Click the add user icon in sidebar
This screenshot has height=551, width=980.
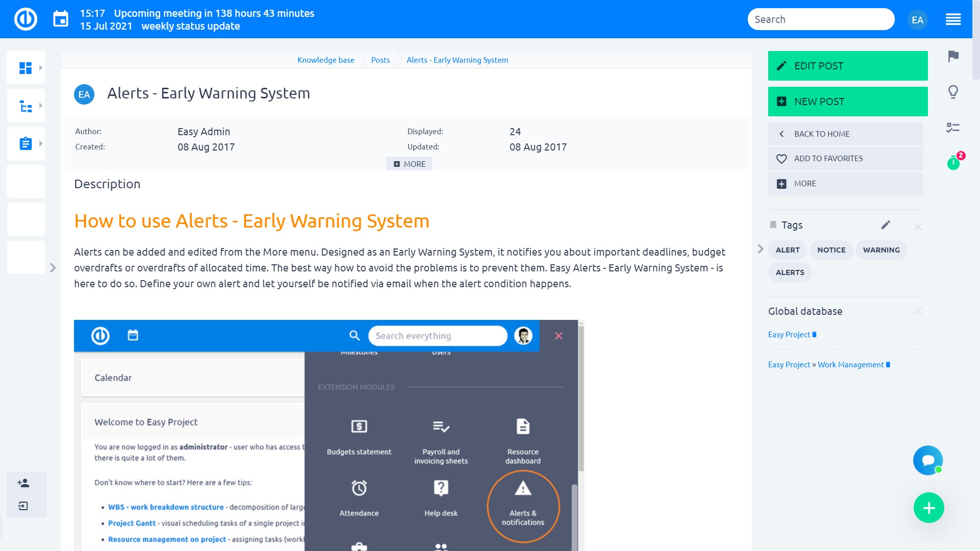[23, 483]
